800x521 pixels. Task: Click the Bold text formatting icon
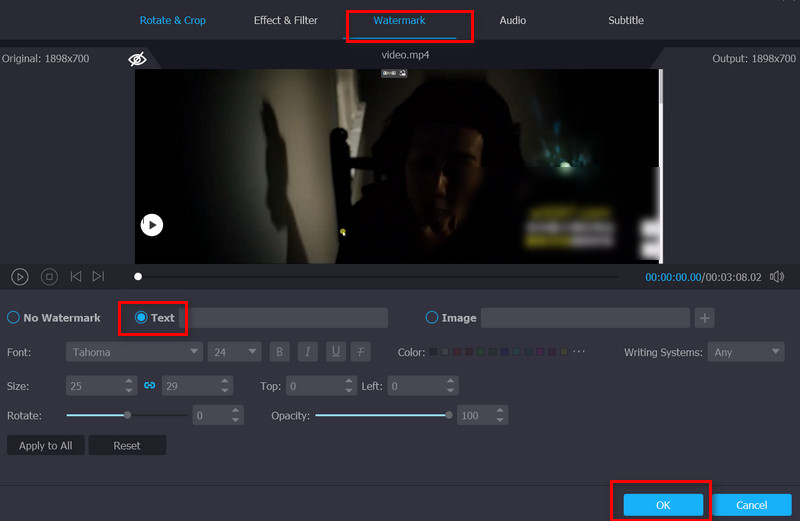[x=280, y=352]
